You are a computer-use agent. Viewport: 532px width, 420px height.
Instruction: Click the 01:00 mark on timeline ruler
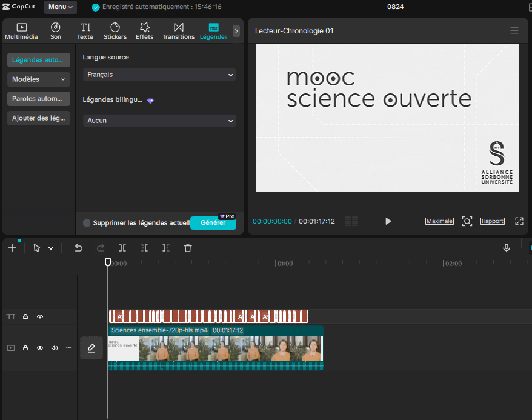285,264
